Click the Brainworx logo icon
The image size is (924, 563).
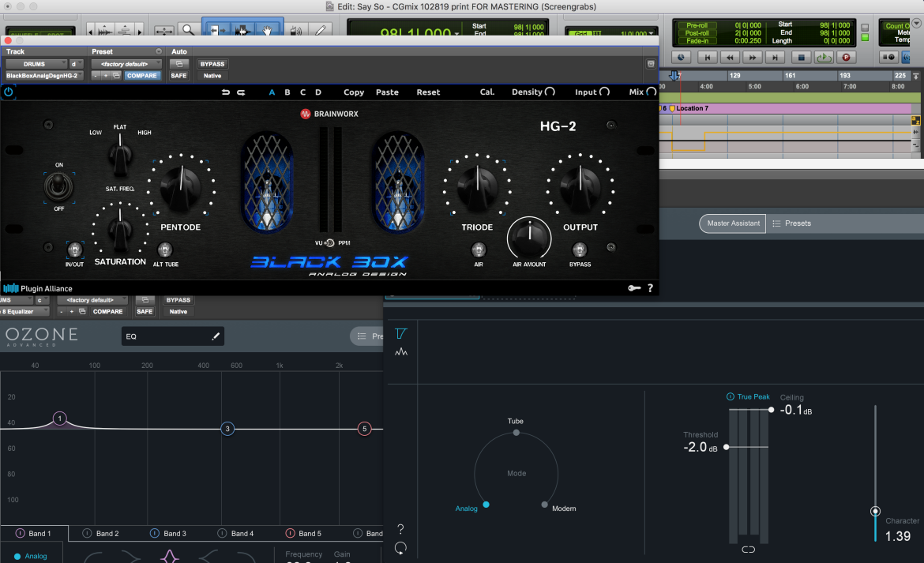[x=306, y=114]
